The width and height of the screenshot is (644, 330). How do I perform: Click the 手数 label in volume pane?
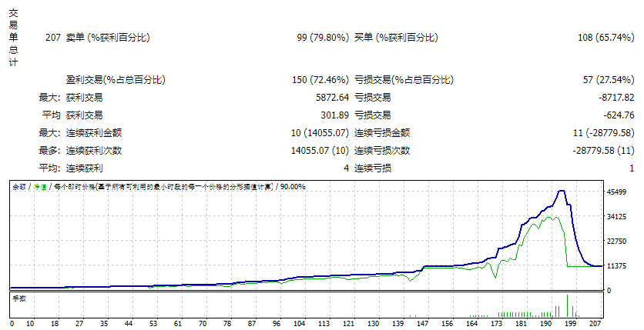click(x=19, y=298)
